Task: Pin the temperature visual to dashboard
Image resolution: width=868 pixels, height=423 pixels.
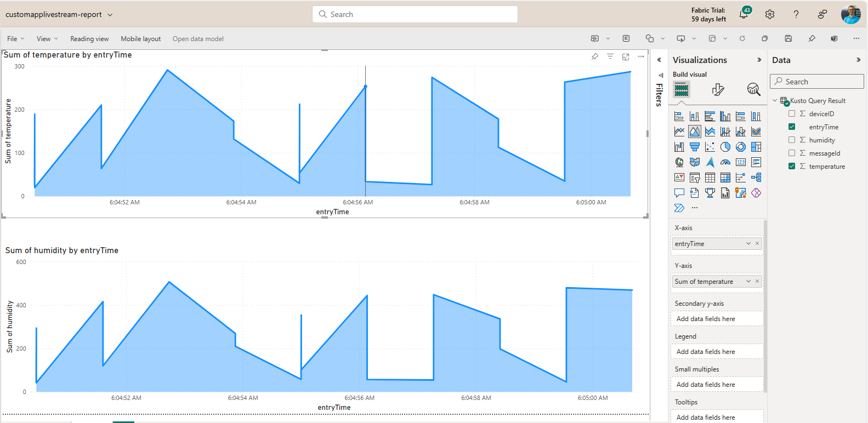Action: [595, 56]
